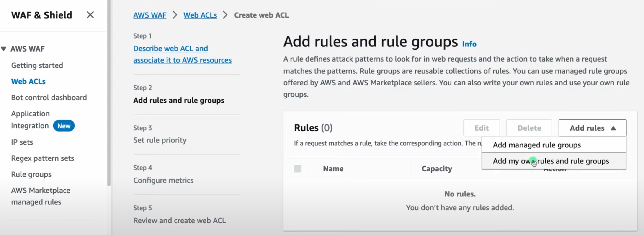Choose Add my own rules and rule groups
Viewport: 644px width, 235px height.
pyautogui.click(x=554, y=161)
